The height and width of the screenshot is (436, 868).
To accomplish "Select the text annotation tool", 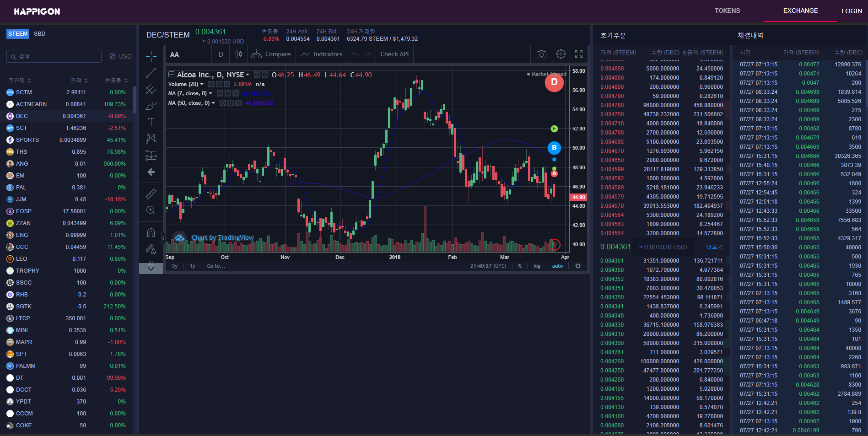I will pyautogui.click(x=151, y=122).
